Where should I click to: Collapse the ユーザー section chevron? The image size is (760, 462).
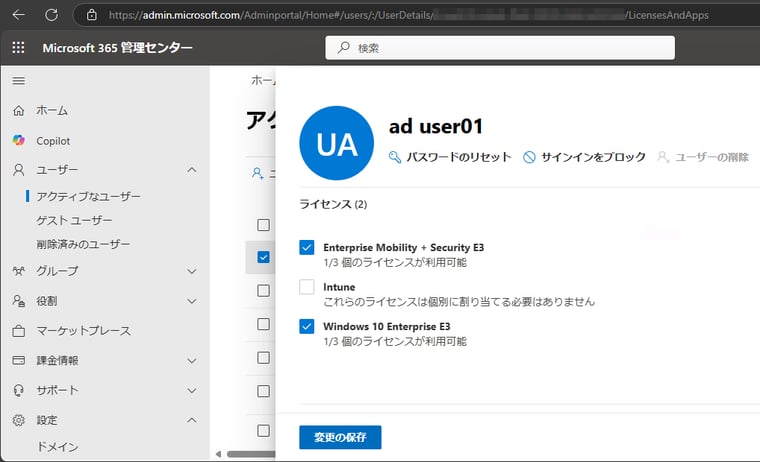click(x=192, y=170)
